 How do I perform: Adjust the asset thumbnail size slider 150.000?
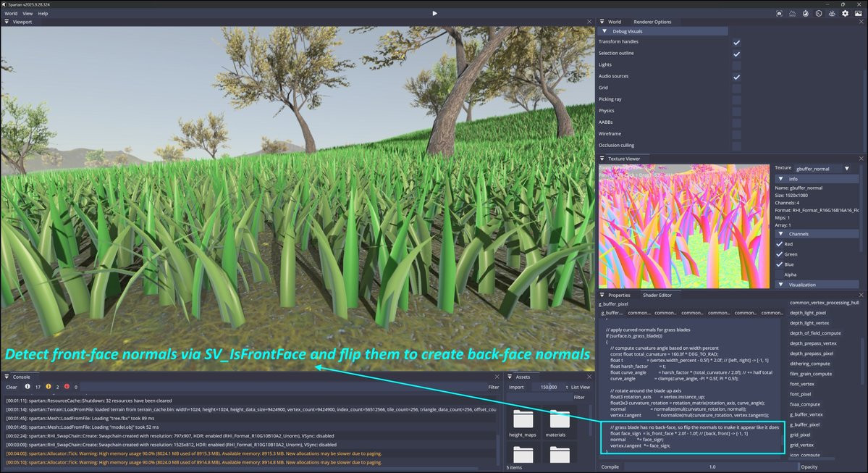click(x=548, y=387)
